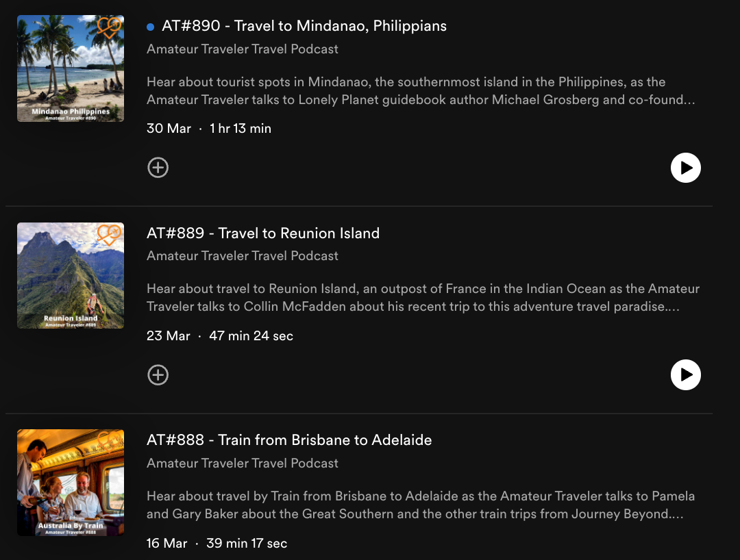Viewport: 740px width, 560px height.
Task: Play episode AT#890 Travel to Mindanao
Action: [686, 168]
